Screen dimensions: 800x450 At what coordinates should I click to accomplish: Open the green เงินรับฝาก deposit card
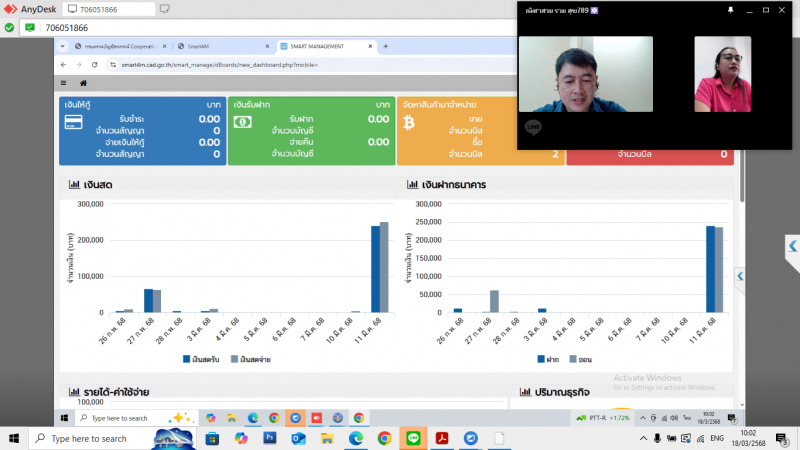point(311,131)
